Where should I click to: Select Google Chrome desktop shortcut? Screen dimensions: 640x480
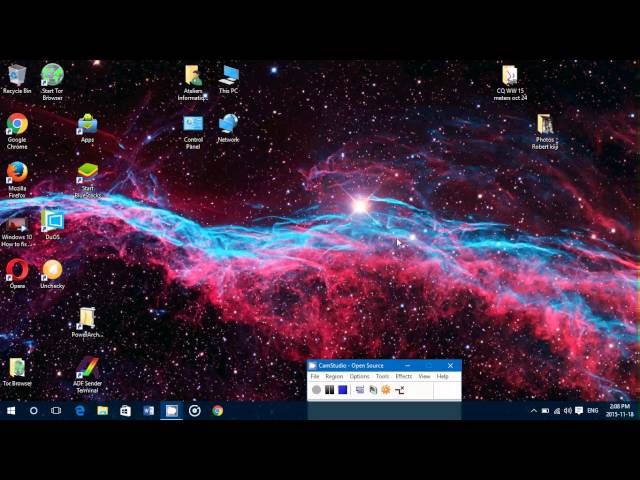[17, 131]
